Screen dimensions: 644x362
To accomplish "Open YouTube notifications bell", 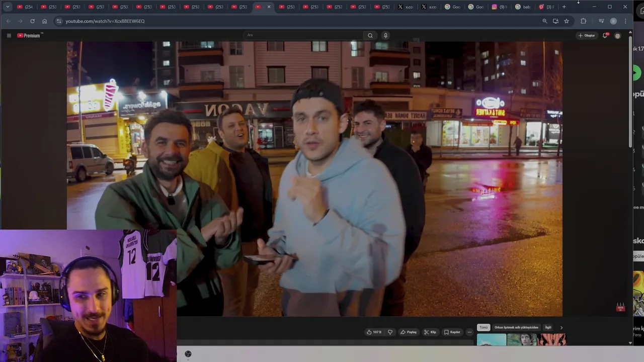I will pos(605,35).
